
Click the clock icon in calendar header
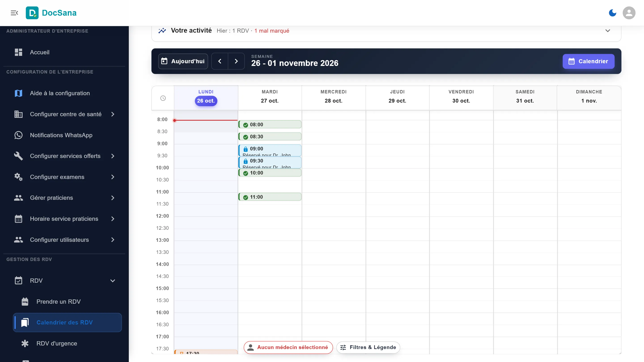click(x=163, y=98)
